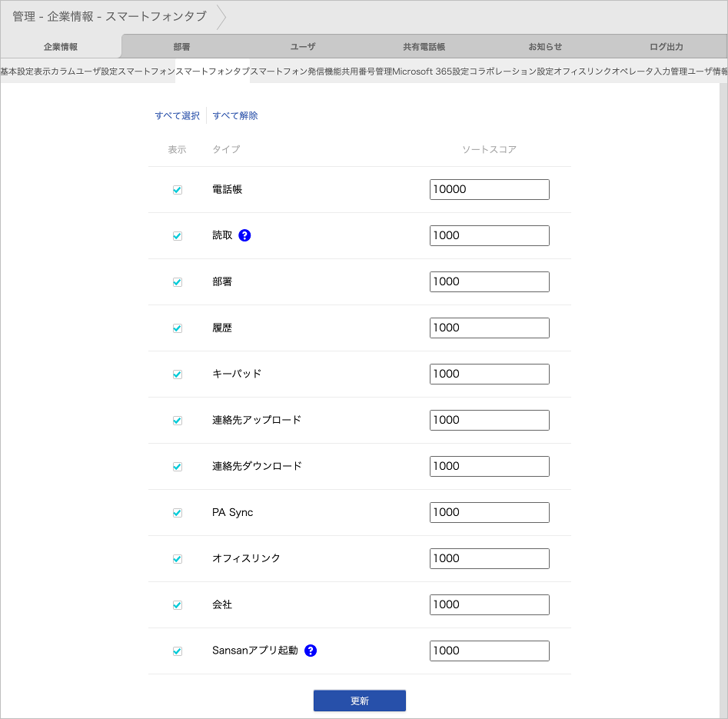Click the すべて選択 link
Screen dimensions: 728x719
tap(178, 116)
